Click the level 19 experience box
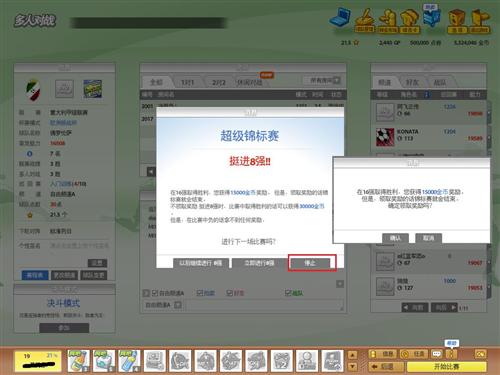The height and width of the screenshot is (375, 500). [38, 361]
